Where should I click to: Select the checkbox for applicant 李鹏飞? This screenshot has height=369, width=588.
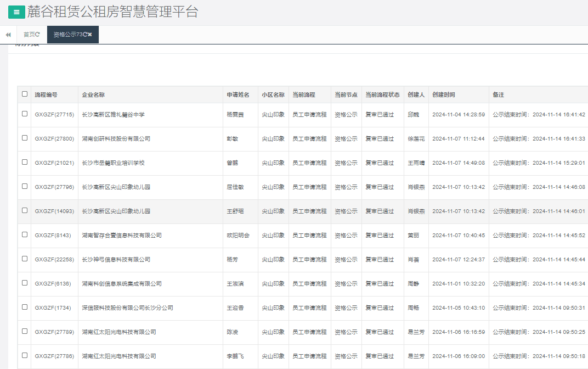(25, 355)
